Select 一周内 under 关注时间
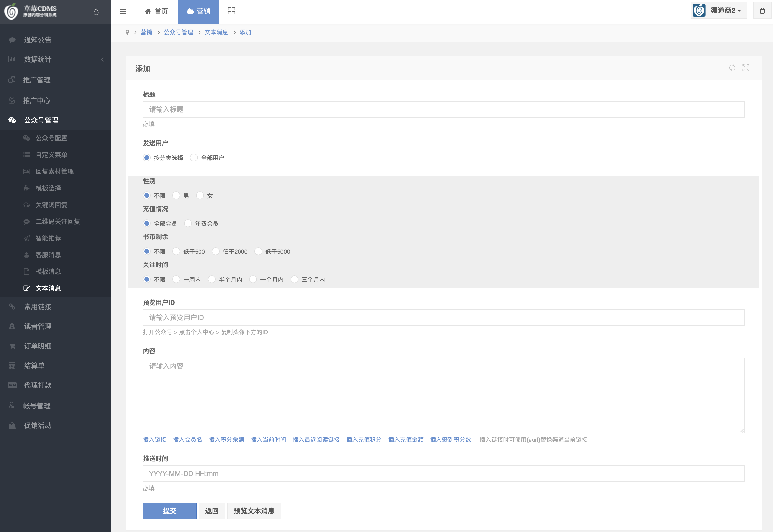 (176, 279)
